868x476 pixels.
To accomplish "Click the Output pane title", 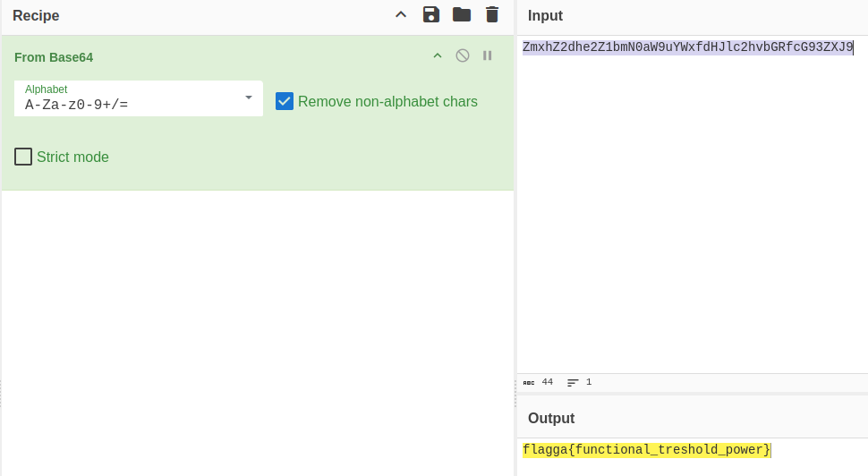I will tap(551, 418).
